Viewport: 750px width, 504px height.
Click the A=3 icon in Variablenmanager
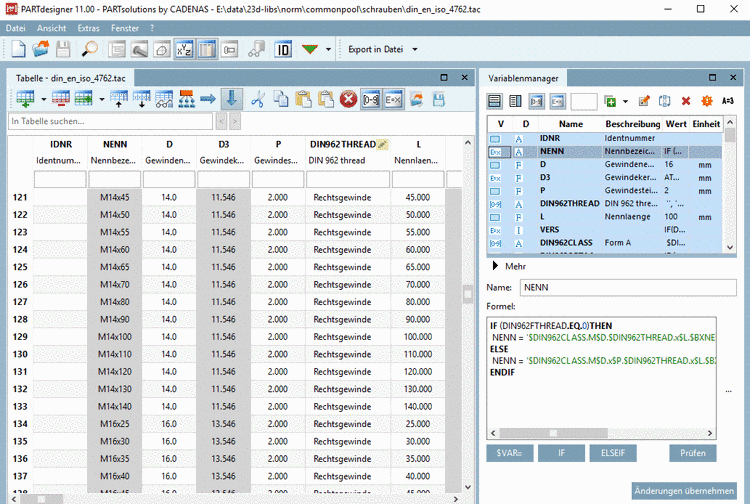point(728,101)
